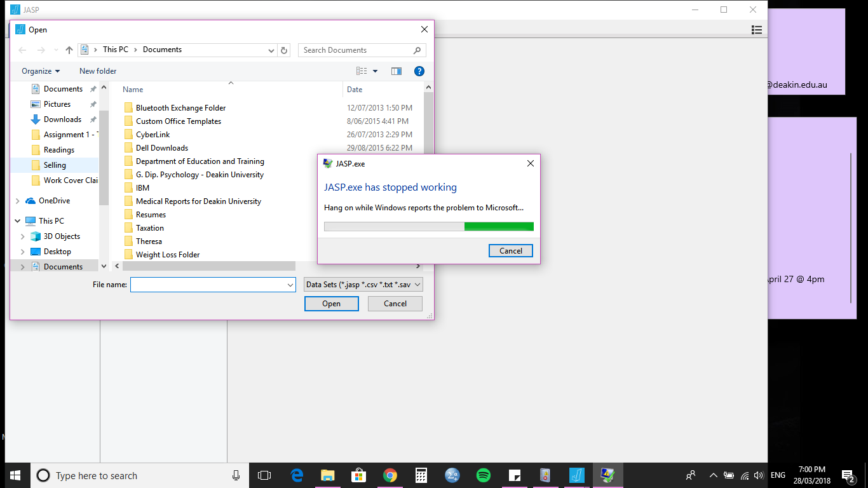Click the error reporting progress bar

(429, 226)
